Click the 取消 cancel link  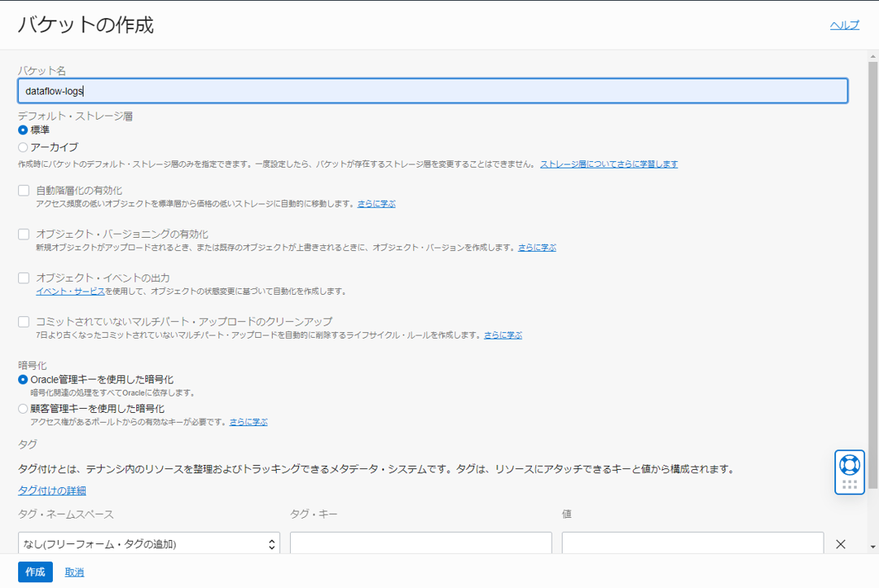point(74,572)
